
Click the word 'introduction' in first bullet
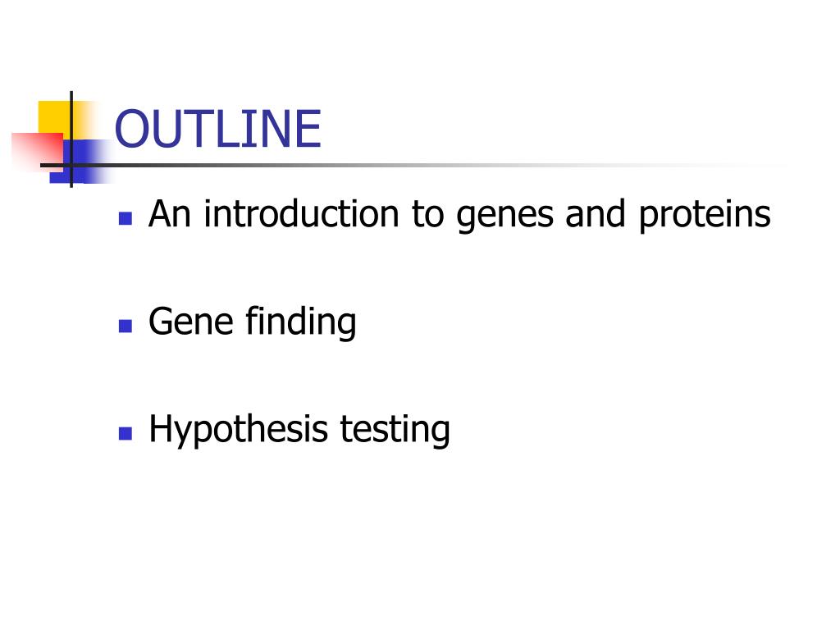[302, 214]
